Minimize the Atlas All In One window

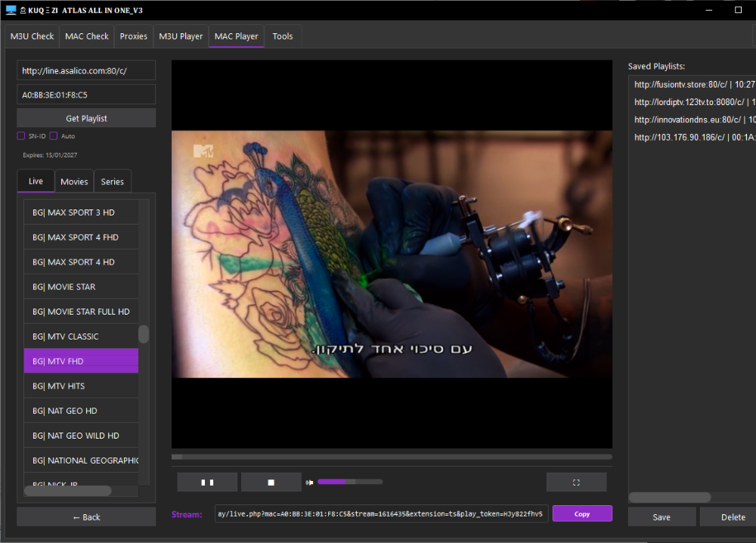coord(709,10)
